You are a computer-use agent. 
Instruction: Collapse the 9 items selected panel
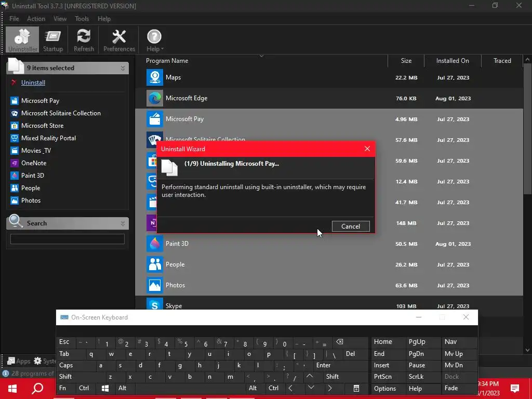click(123, 68)
